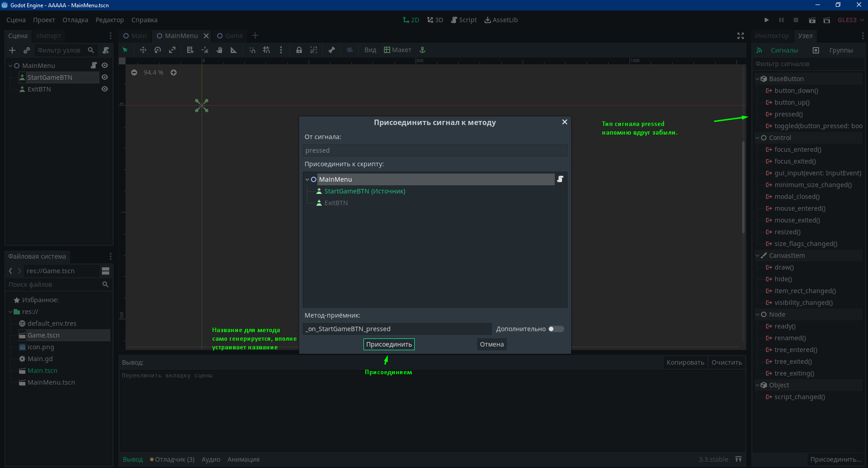Click the Фильтр сигналов search field

point(808,64)
